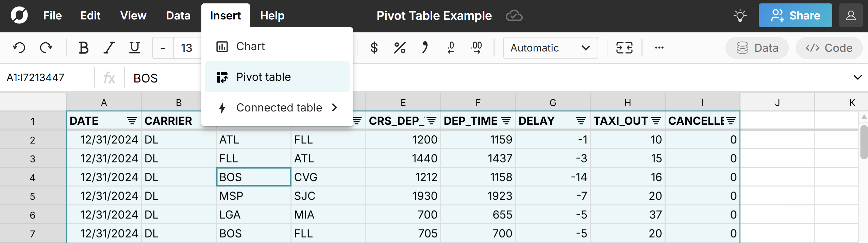868x243 pixels.
Task: Click the merge cells icon
Action: (624, 48)
